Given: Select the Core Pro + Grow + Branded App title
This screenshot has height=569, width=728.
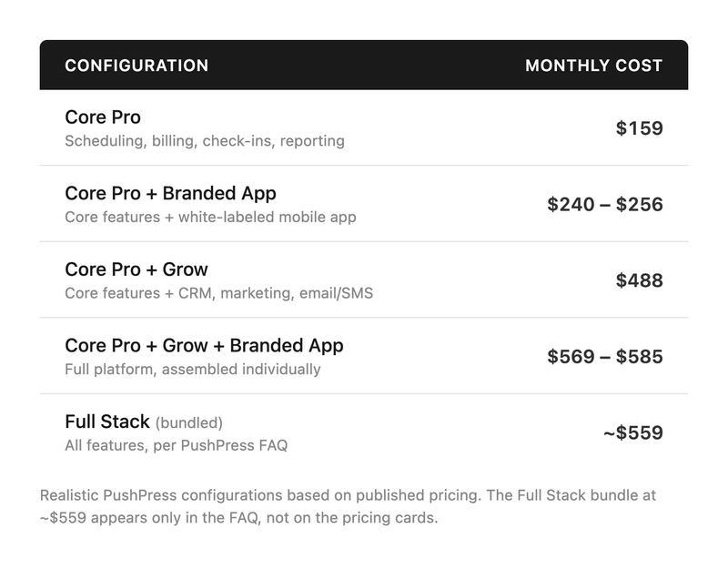Looking at the screenshot, I should 204,346.
